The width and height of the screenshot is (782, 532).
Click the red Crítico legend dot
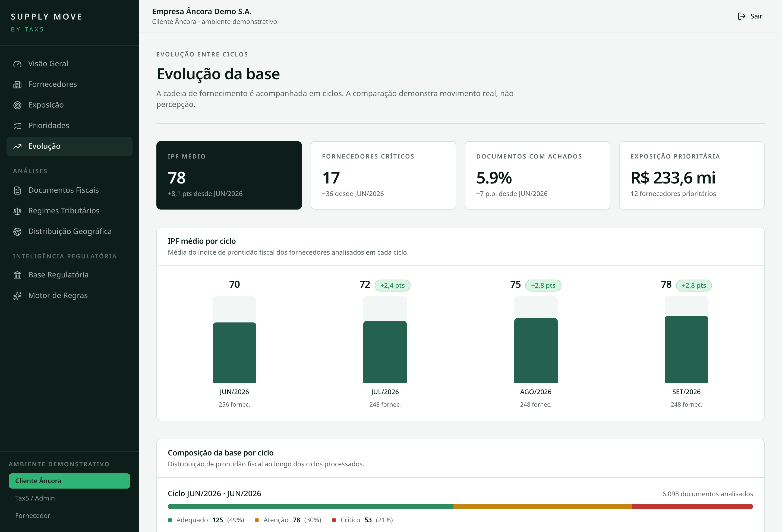(x=334, y=520)
